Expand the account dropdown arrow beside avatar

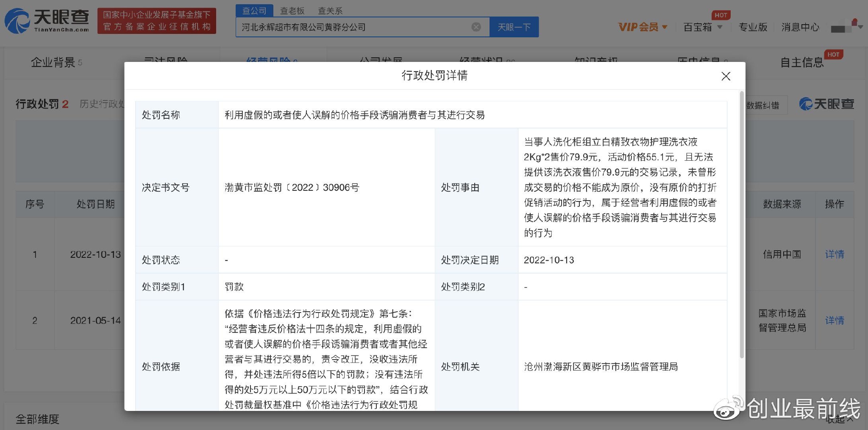(x=860, y=27)
